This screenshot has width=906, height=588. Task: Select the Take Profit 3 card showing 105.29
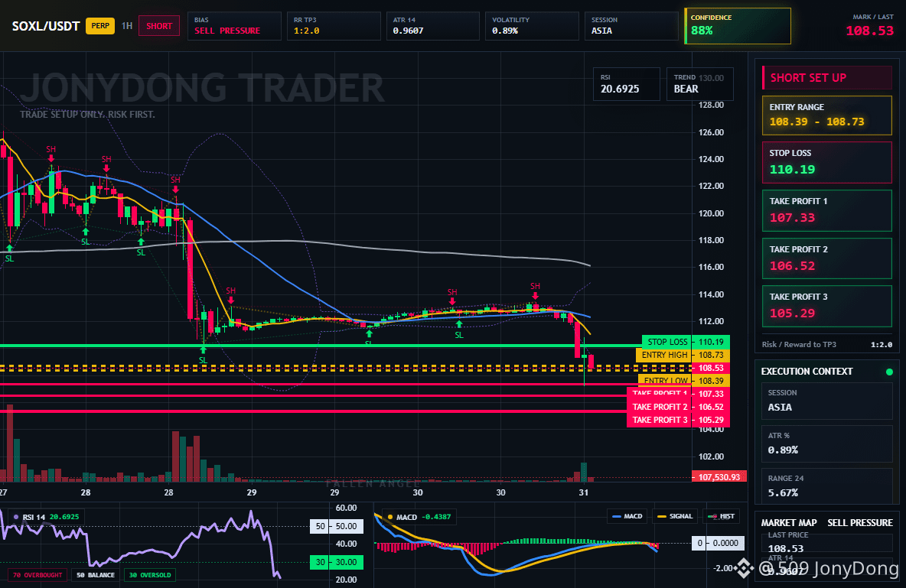coord(827,306)
